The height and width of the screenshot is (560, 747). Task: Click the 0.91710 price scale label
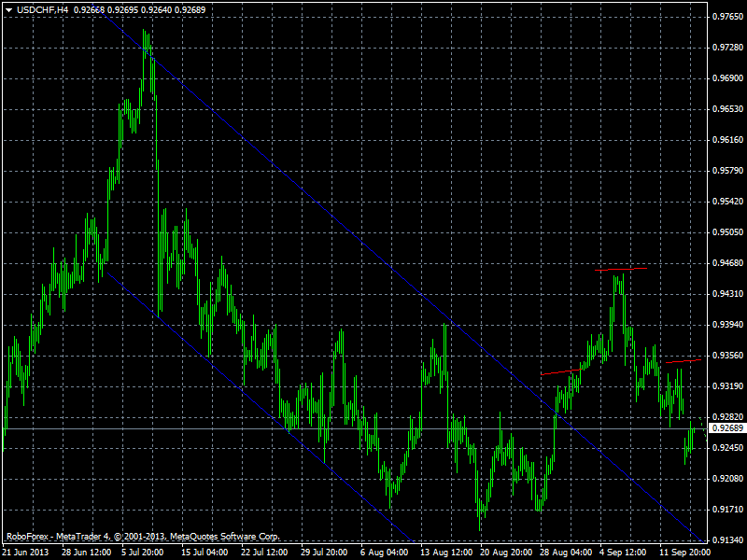(x=727, y=510)
